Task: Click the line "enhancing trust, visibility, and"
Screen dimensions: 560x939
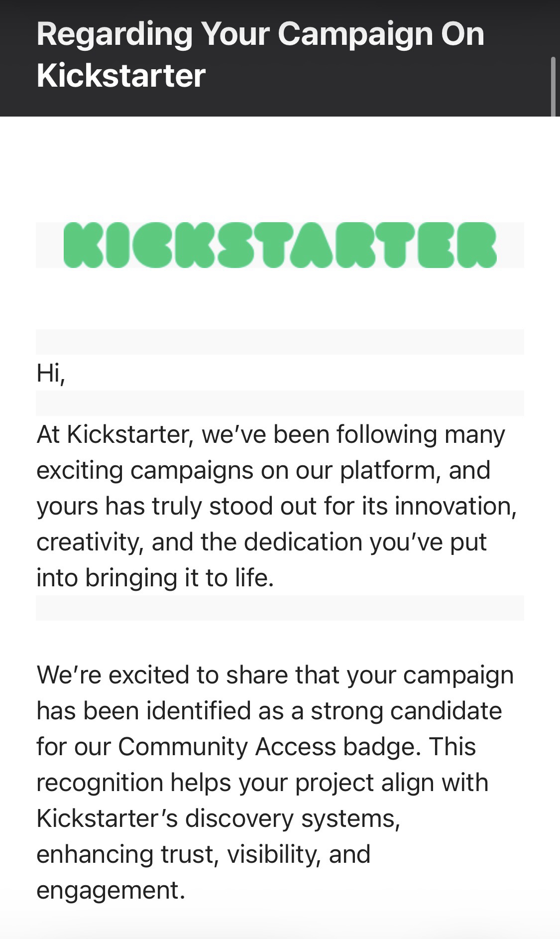Action: point(203,854)
